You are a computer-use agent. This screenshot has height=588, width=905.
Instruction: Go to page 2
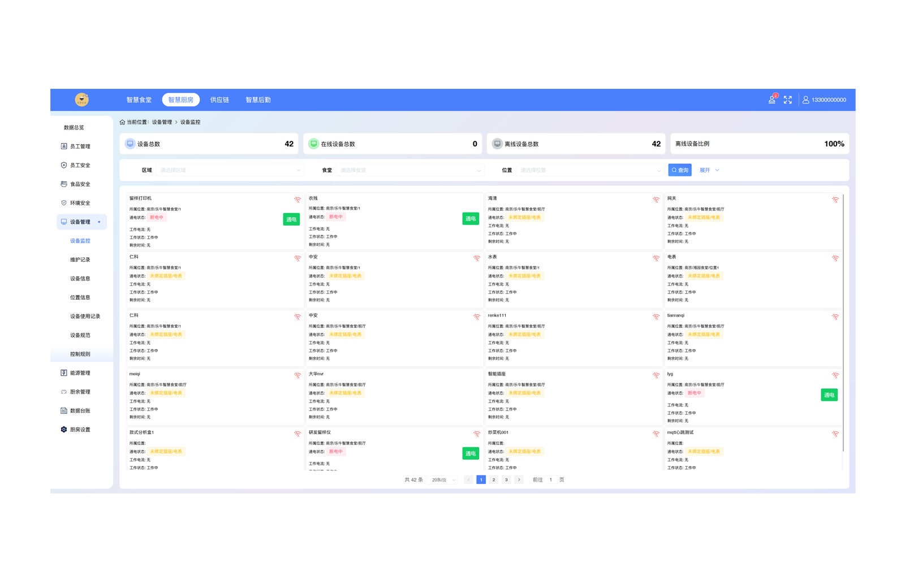[494, 480]
